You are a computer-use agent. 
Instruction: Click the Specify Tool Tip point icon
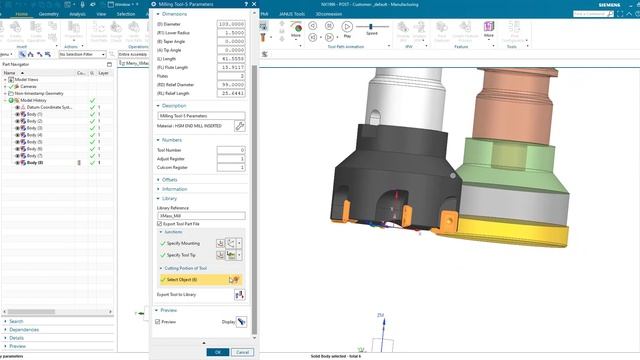click(x=220, y=255)
